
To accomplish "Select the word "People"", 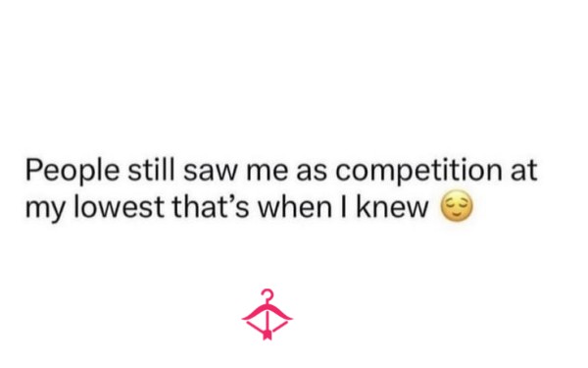I will tap(73, 172).
